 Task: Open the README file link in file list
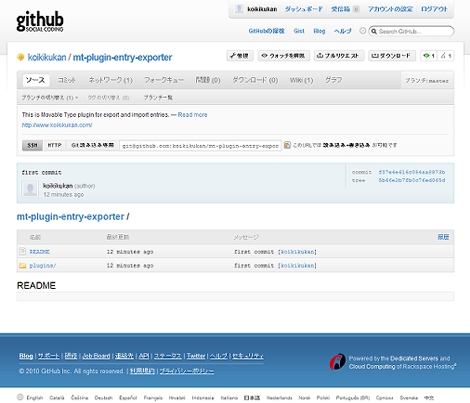tap(40, 252)
